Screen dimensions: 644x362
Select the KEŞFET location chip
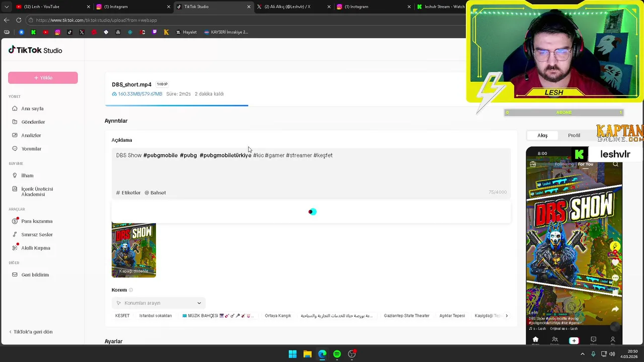pos(122,316)
